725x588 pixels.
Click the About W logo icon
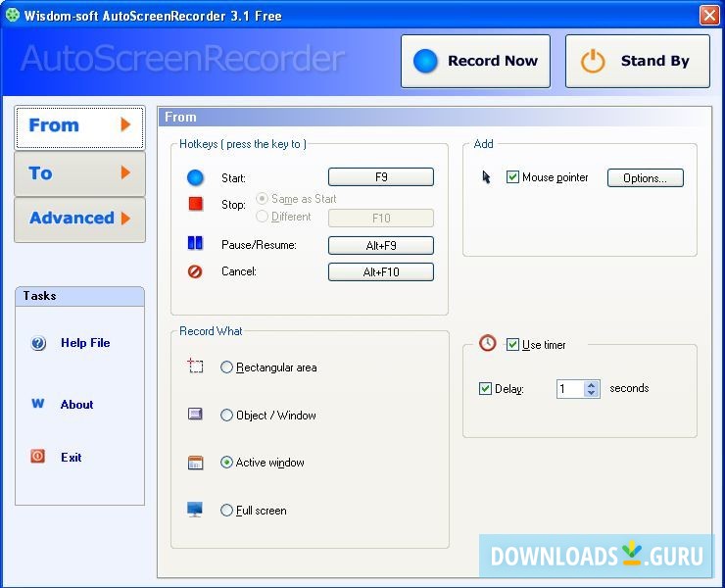point(38,404)
